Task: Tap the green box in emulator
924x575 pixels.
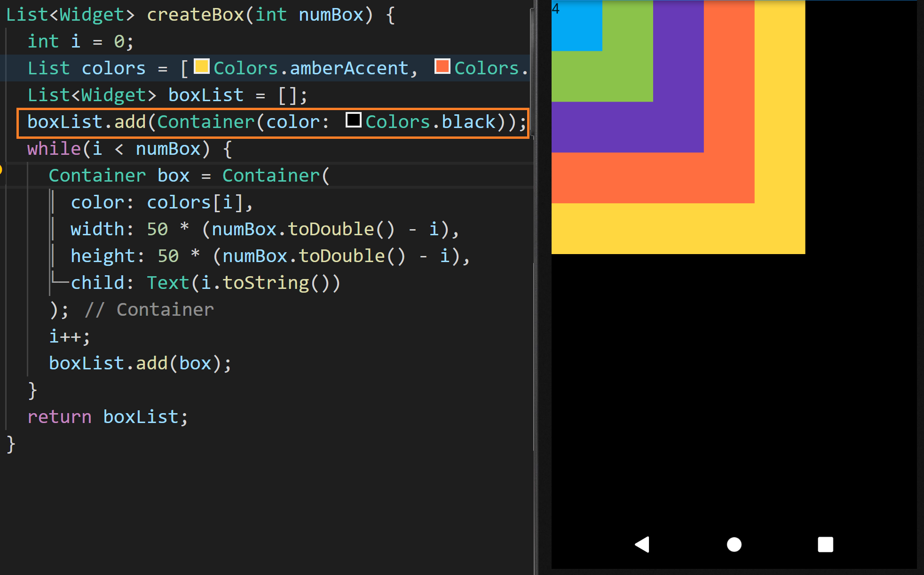Action: pos(627,75)
